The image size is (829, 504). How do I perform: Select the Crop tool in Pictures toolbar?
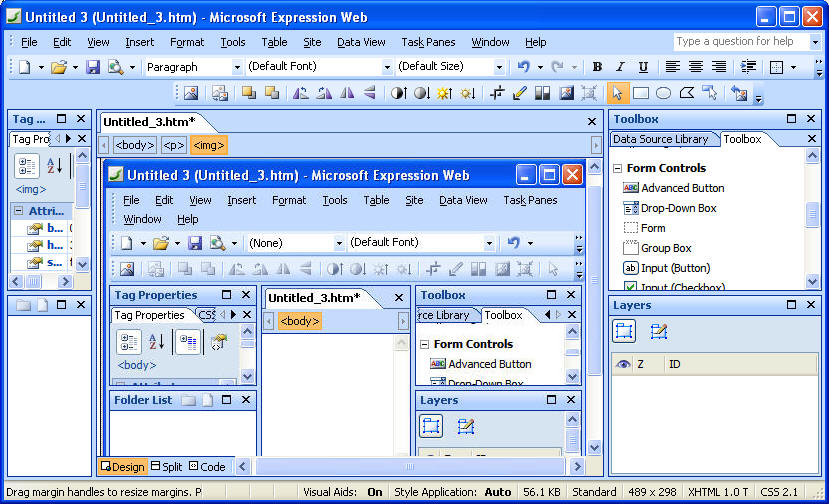pos(496,93)
